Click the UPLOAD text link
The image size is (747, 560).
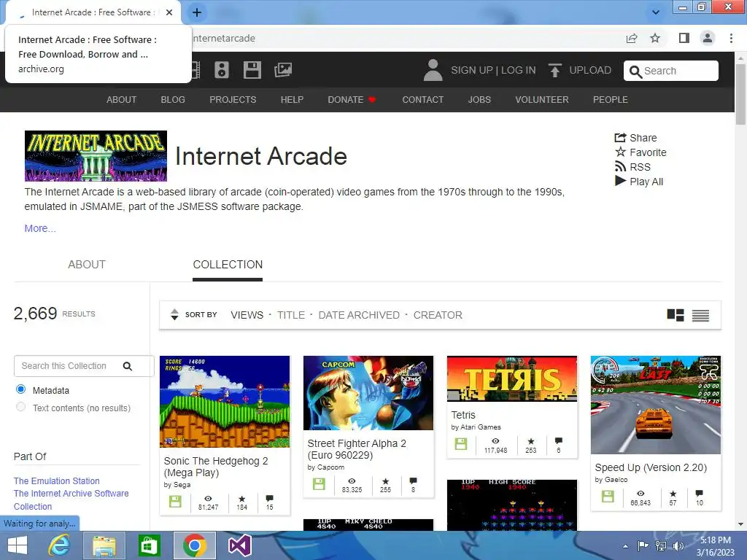click(590, 70)
